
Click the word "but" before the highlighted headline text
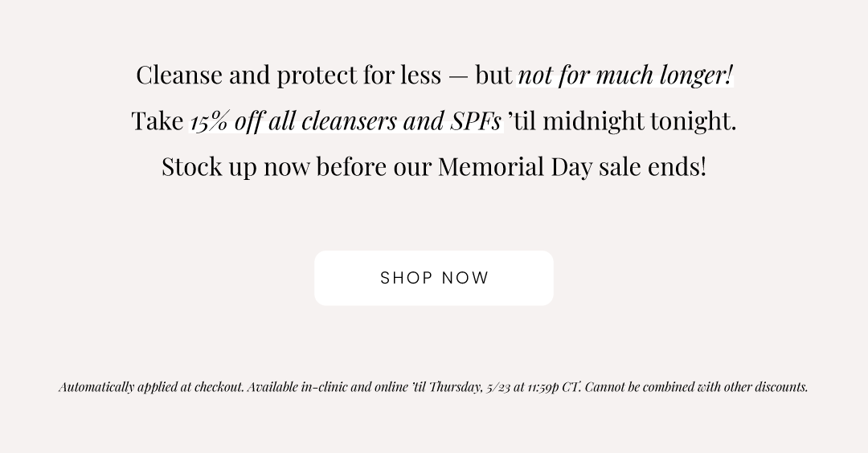click(493, 75)
